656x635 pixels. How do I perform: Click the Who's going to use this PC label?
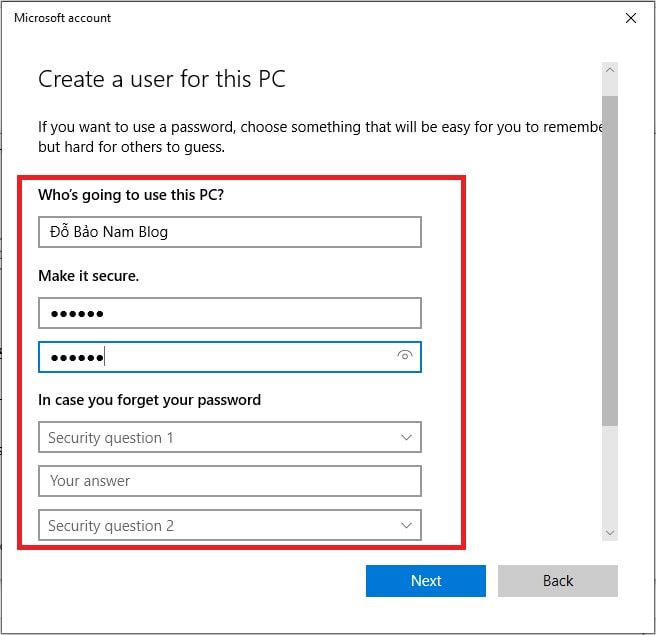131,195
